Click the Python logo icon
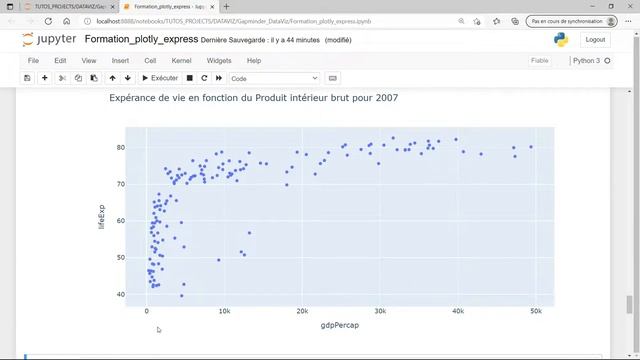 561,40
